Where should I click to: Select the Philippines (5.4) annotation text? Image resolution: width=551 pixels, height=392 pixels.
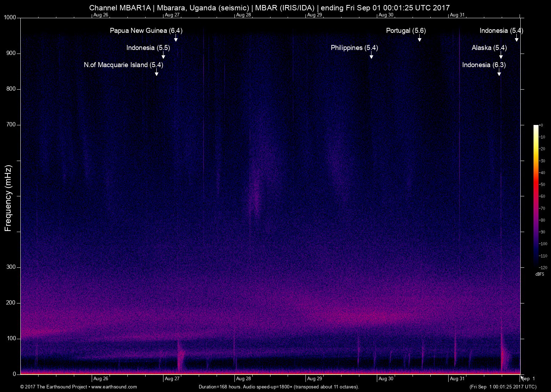(354, 48)
